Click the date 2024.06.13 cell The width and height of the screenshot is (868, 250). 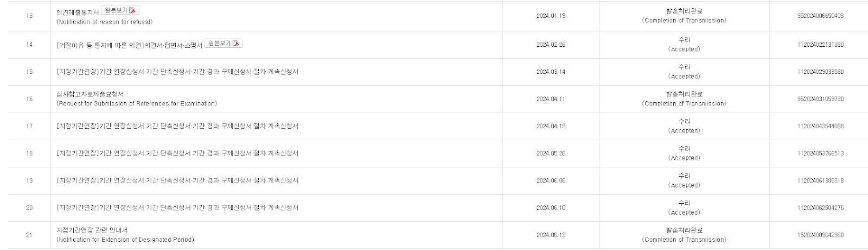[551, 235]
